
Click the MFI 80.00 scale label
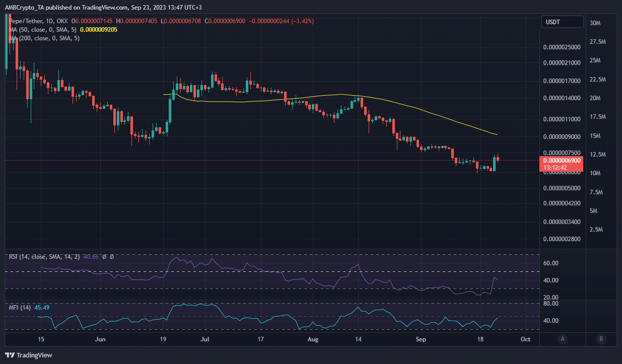click(x=552, y=304)
